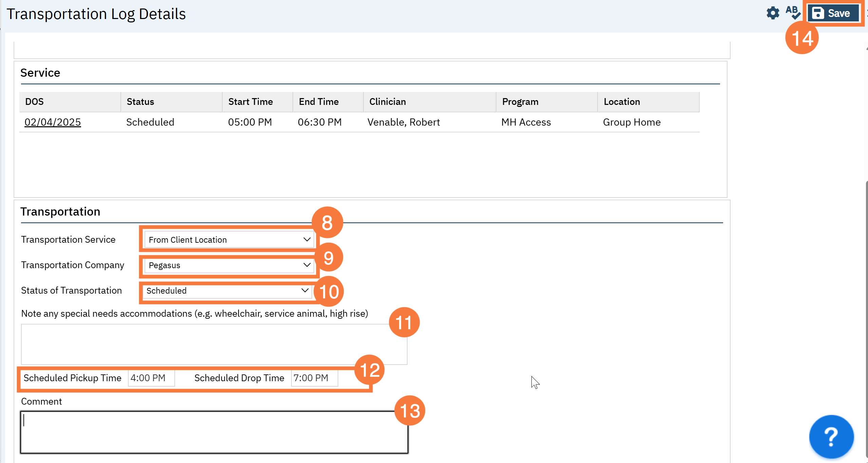Image resolution: width=868 pixels, height=463 pixels.
Task: Click the spell check AB icon
Action: click(792, 13)
